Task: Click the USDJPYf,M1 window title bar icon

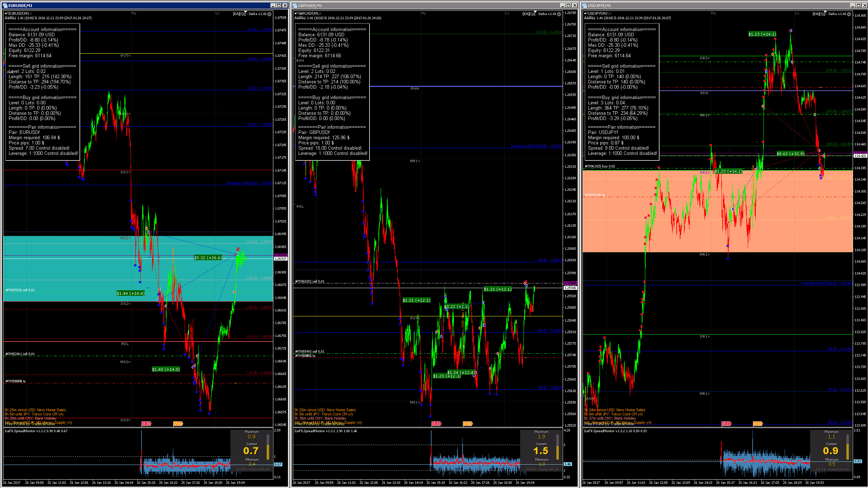Action: (585, 6)
